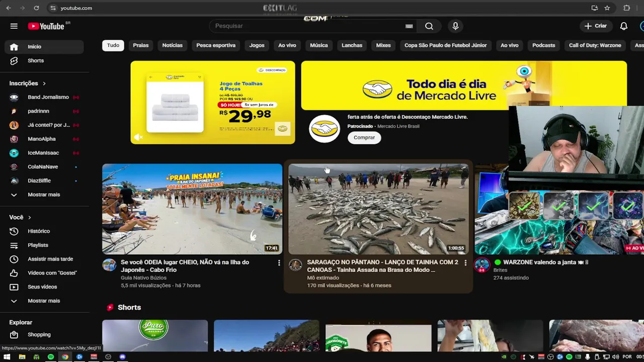Select the Música filter chip
The width and height of the screenshot is (644, 362).
319,45
